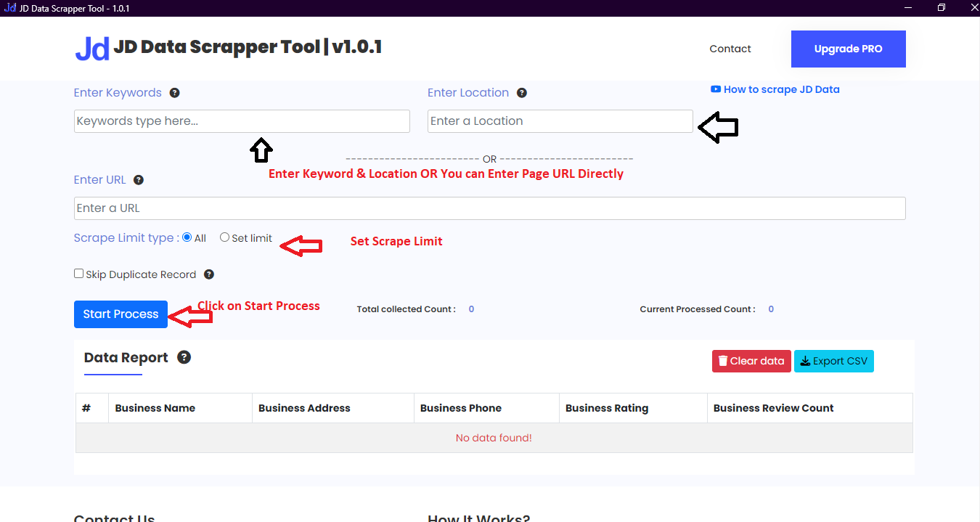
Task: Click the Enter Location label
Action: [x=468, y=93]
